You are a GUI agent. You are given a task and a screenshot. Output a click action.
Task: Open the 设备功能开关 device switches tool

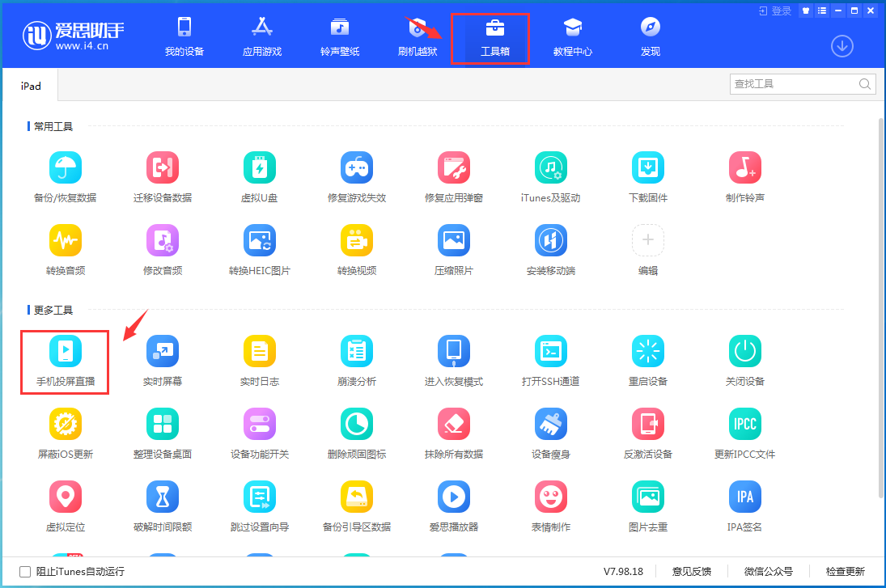tap(259, 433)
